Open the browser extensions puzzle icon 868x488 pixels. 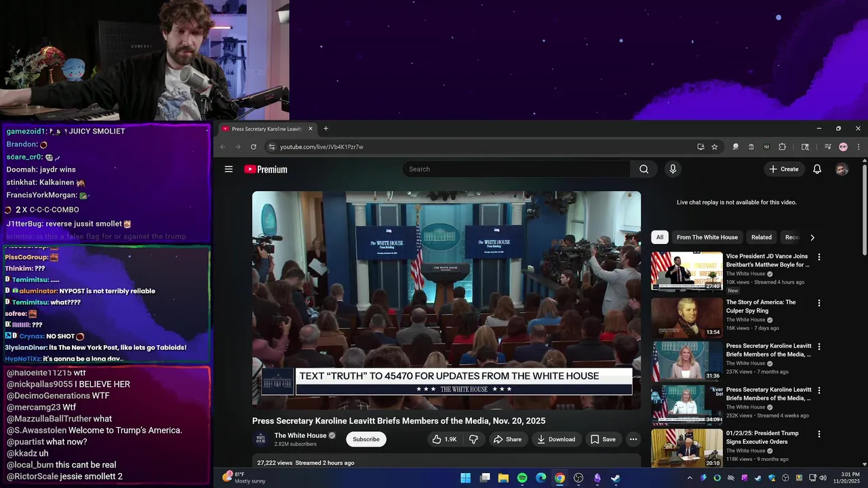(x=782, y=147)
